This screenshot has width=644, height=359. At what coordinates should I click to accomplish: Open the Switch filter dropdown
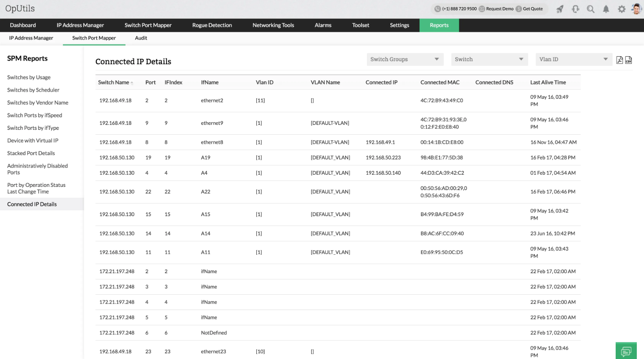tap(489, 59)
